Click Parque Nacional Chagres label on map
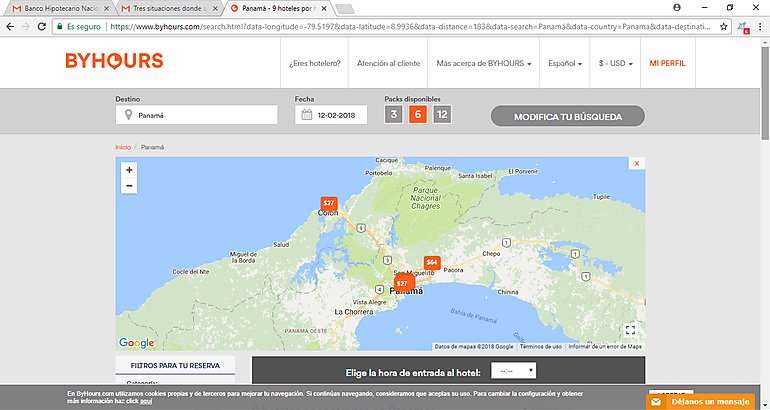This screenshot has width=770, height=410. tap(426, 198)
